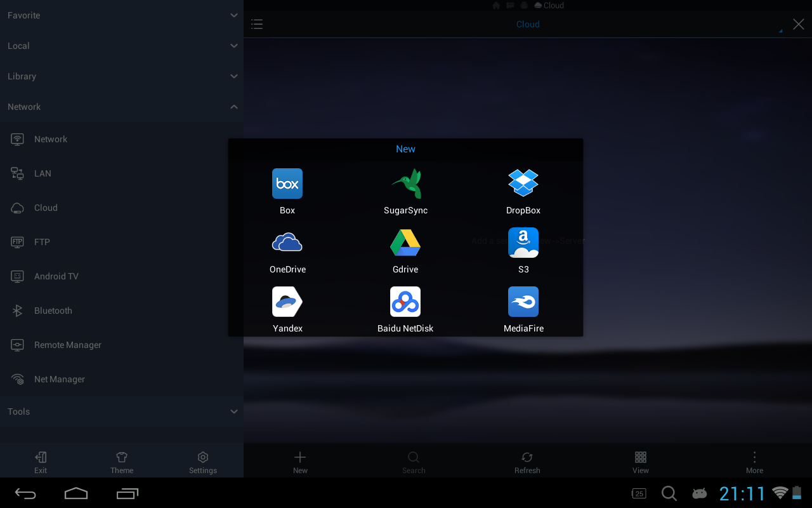Choose Box cloud service icon

click(x=287, y=184)
